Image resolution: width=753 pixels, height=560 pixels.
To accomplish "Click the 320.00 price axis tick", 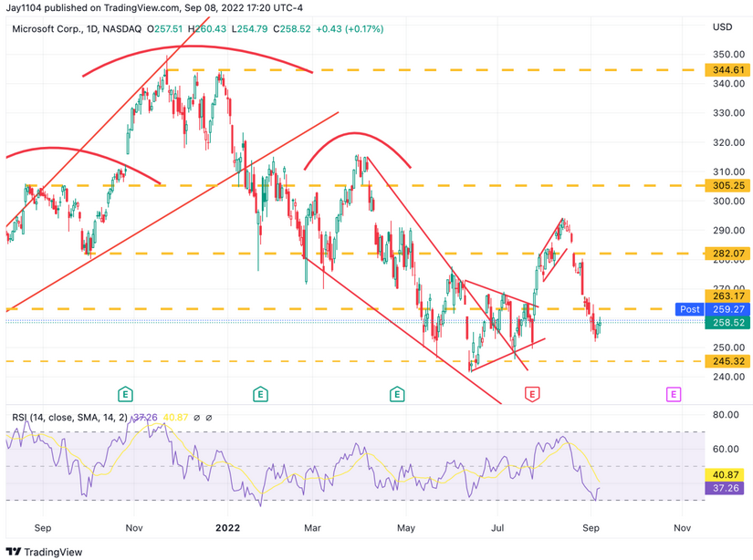I will 728,142.
